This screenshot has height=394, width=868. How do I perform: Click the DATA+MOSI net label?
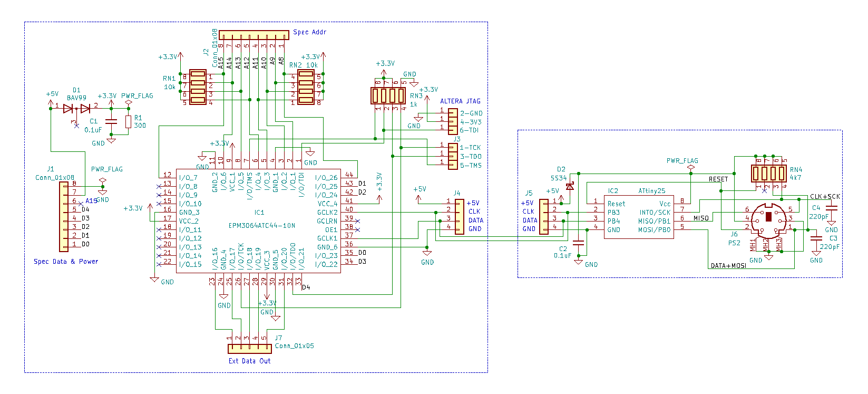click(728, 266)
